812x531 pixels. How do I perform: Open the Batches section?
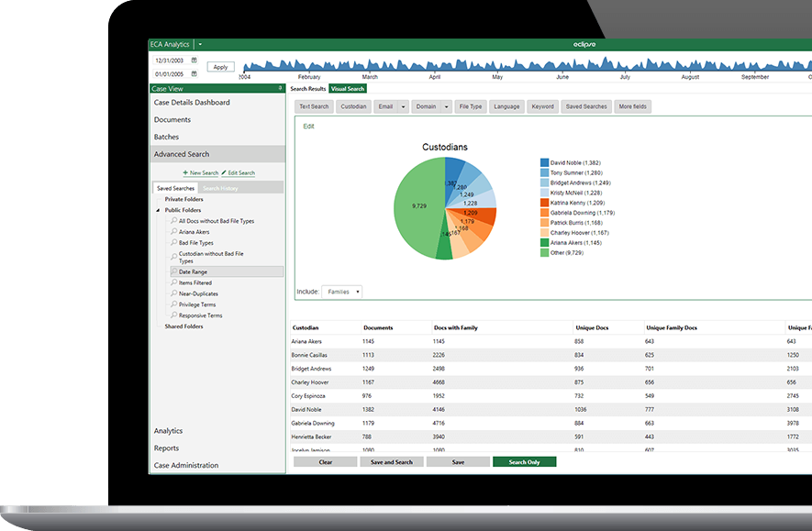[x=166, y=137]
